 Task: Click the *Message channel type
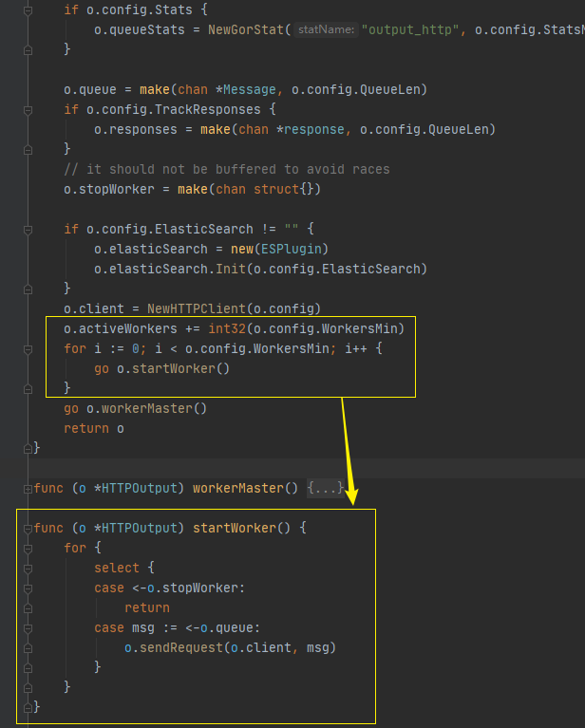click(246, 89)
